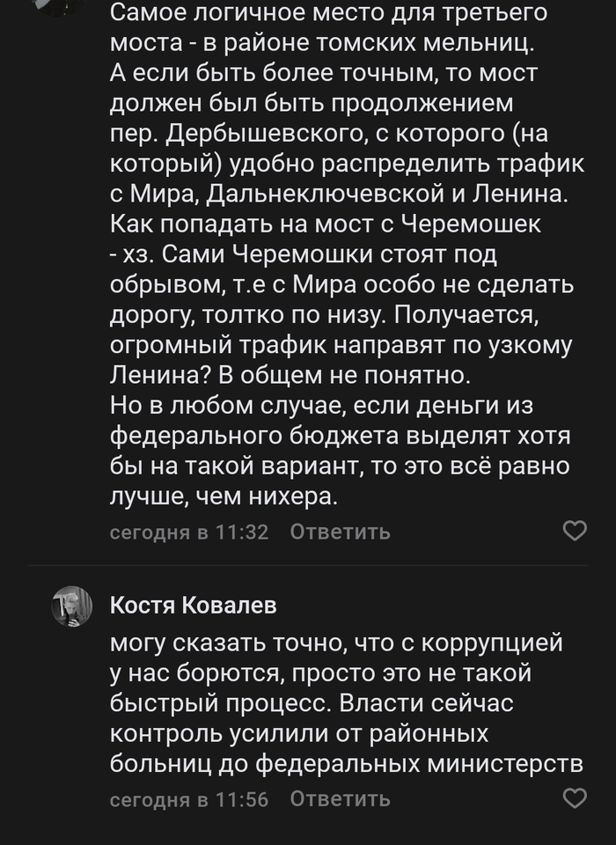Open Костя Ковалев's avatar picture
The width and height of the screenshot is (616, 845).
pyautogui.click(x=70, y=607)
